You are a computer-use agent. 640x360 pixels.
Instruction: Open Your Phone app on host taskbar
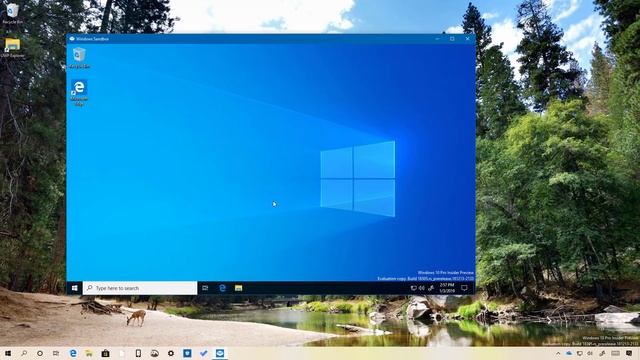click(x=138, y=353)
